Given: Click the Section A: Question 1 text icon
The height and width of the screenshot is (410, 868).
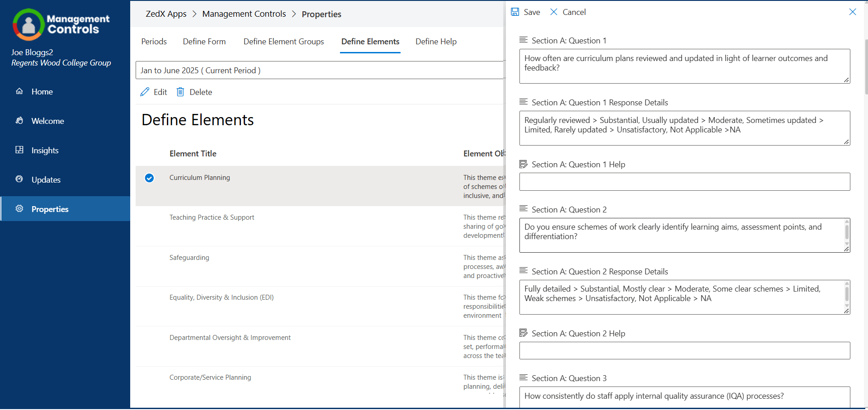Looking at the screenshot, I should (524, 40).
